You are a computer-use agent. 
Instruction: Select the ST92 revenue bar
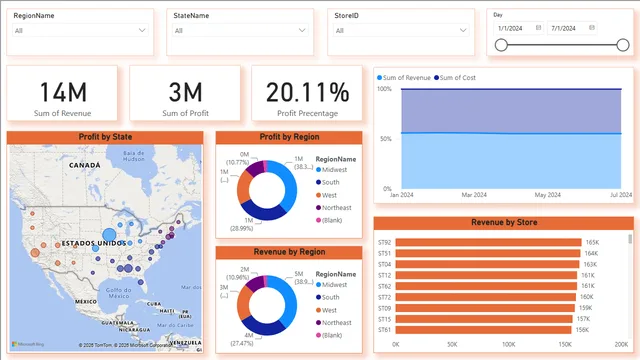(x=489, y=242)
